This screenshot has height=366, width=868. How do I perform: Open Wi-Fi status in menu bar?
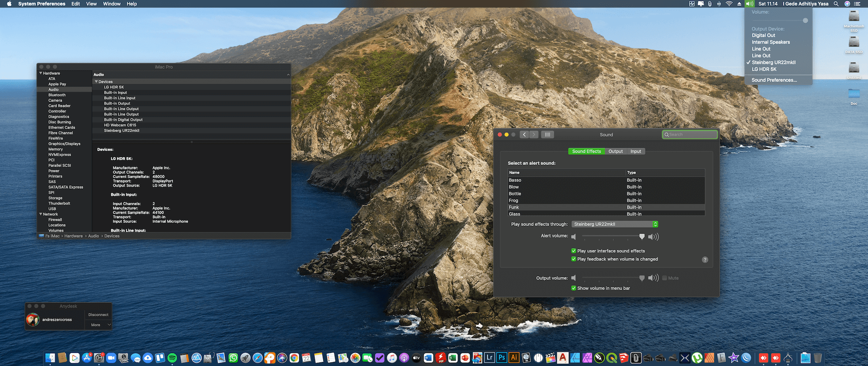pos(729,4)
